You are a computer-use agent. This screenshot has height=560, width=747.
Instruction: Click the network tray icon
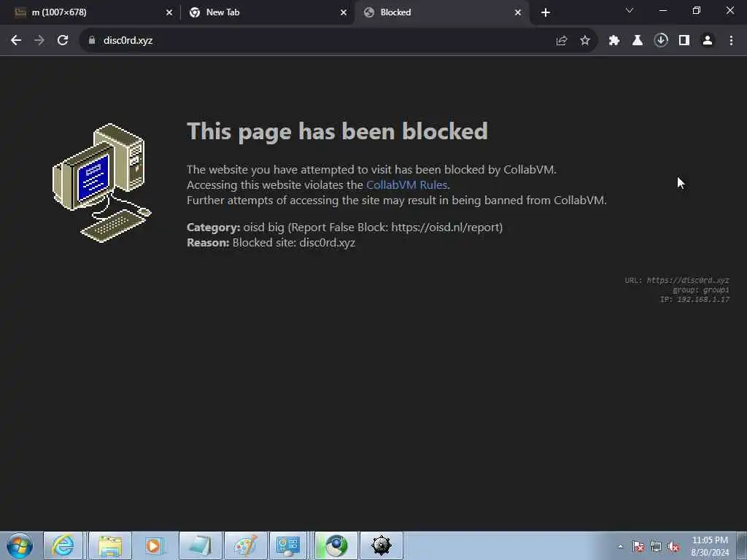click(x=656, y=547)
